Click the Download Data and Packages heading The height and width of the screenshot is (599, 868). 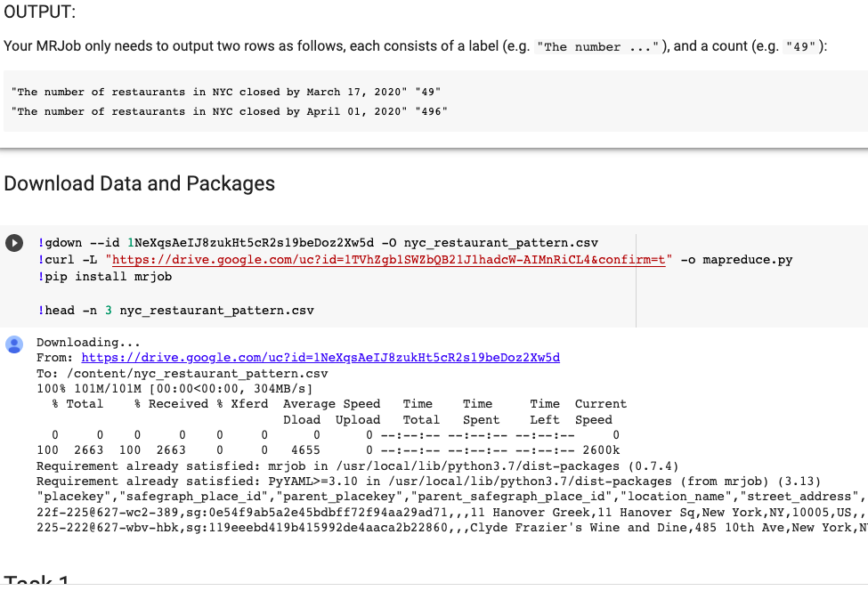pyautogui.click(x=140, y=184)
